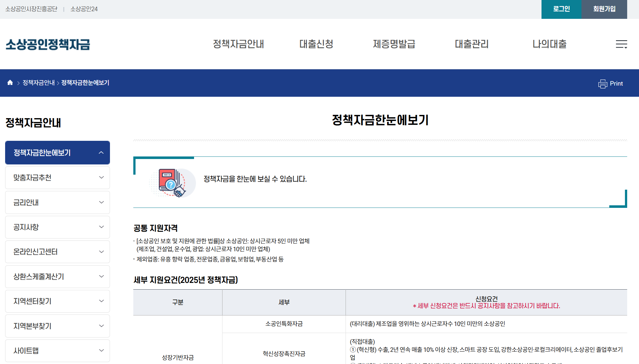Collapse the 정책자금한눈에보기 sidebar section
Image resolution: width=639 pixels, height=364 pixels.
pyautogui.click(x=57, y=153)
